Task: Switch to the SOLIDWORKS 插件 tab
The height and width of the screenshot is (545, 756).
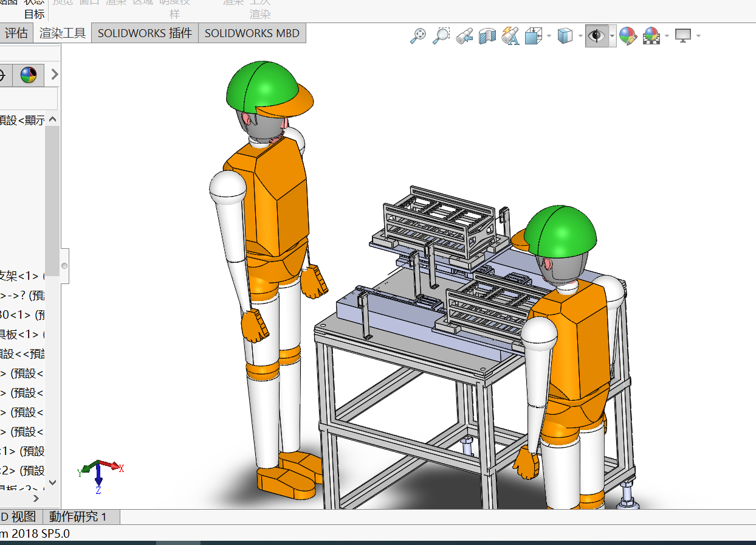Action: [x=145, y=33]
